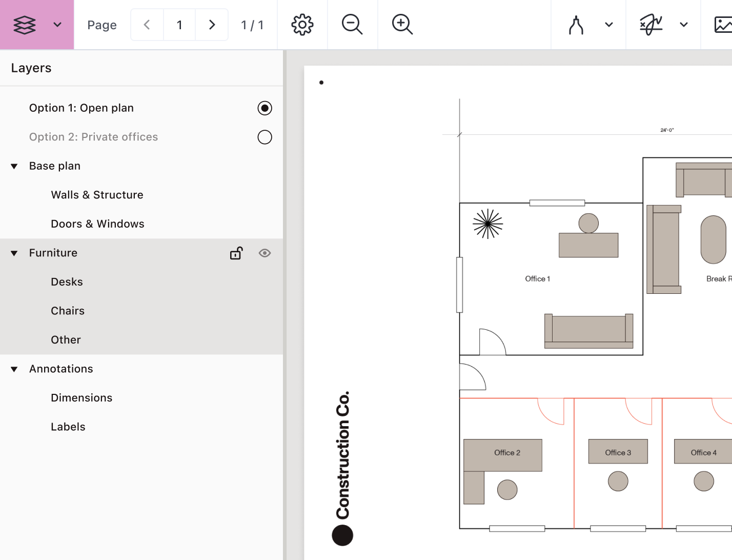Go to the next page
The image size is (732, 560).
212,25
